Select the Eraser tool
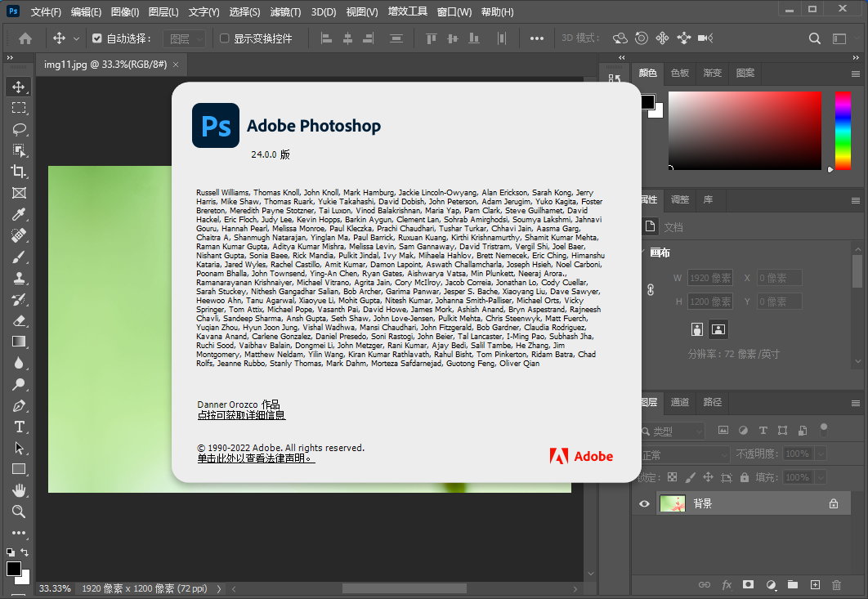The height and width of the screenshot is (599, 868). (x=18, y=320)
